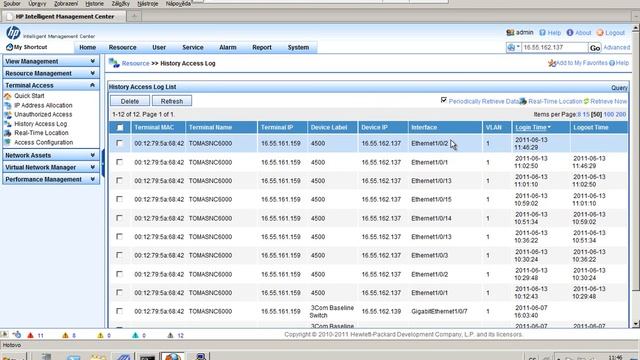Screen dimensions: 640x360
Task: Check the row with login time 11:01:10
Action: pyautogui.click(x=119, y=180)
